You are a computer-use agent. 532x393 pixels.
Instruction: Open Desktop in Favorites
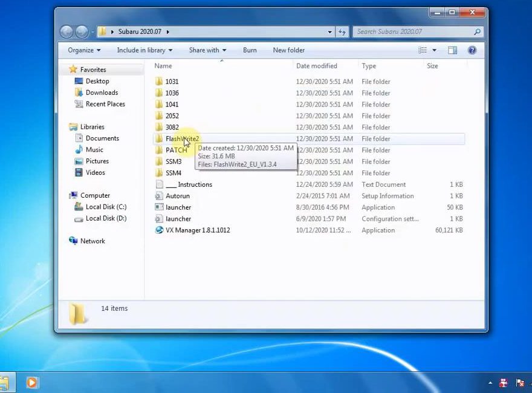coord(97,81)
